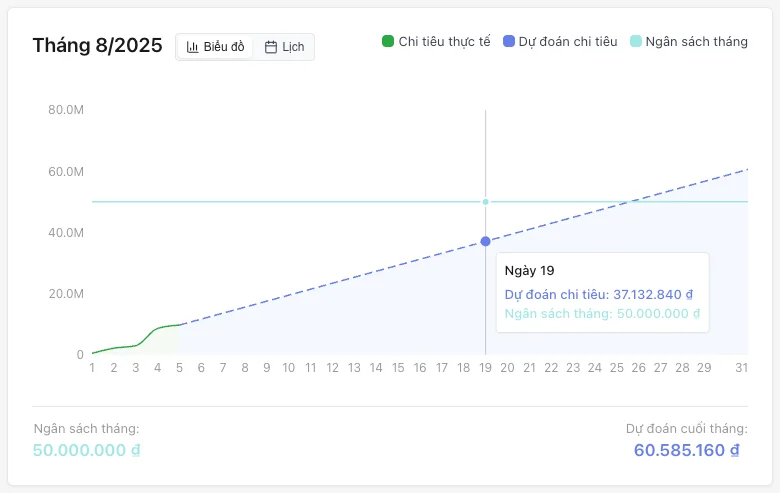This screenshot has width=780, height=493.
Task: Select the Biểu đồ tab
Action: tap(215, 47)
